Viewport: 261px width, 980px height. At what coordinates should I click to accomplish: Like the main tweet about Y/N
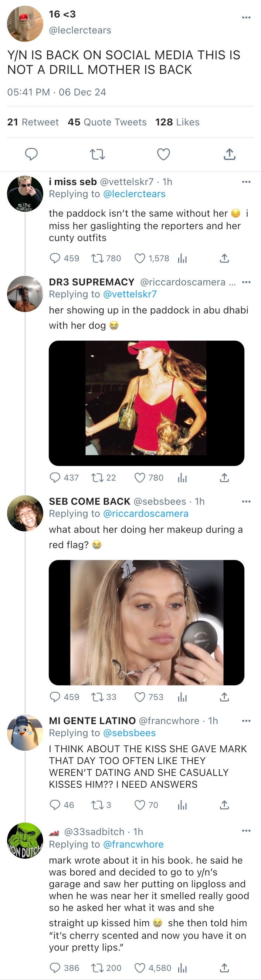[164, 154]
